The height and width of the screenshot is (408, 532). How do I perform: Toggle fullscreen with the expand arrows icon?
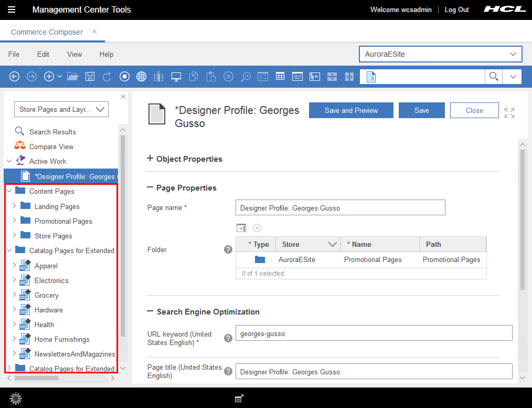pos(509,112)
